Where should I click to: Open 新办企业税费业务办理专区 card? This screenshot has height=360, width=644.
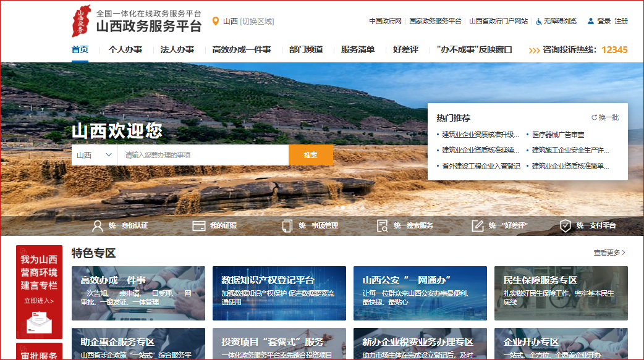420,343
